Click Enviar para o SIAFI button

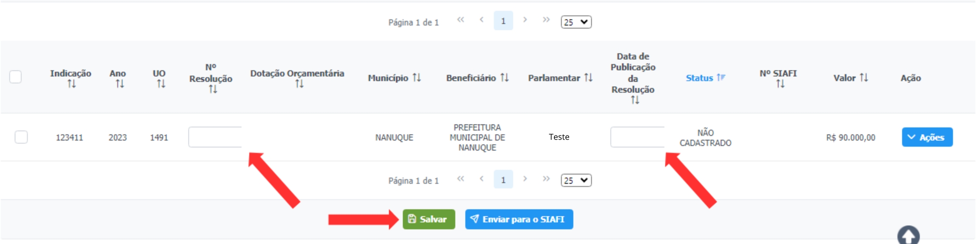click(518, 219)
